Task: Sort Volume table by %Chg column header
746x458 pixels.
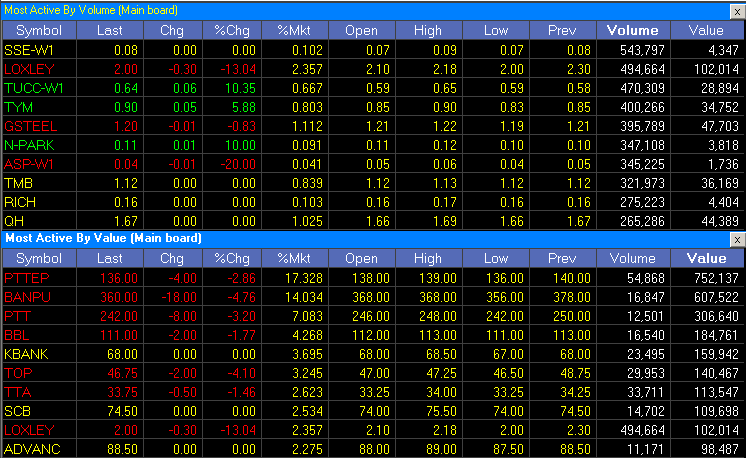Action: (x=232, y=30)
